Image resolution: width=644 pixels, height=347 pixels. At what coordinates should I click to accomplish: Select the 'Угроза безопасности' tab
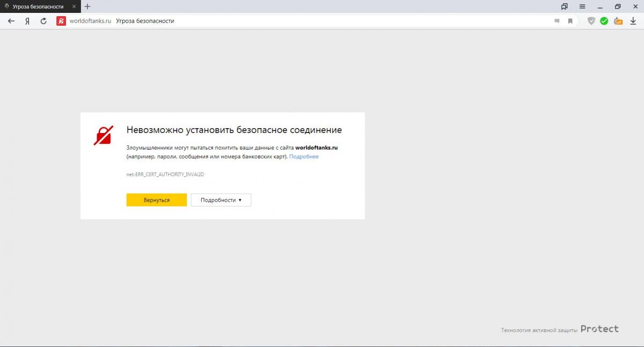40,6
